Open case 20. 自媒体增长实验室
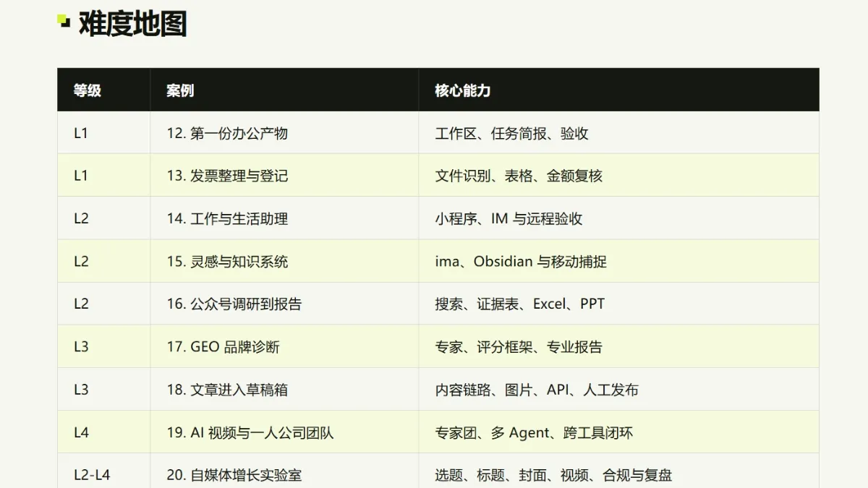This screenshot has height=488, width=868. point(234,475)
